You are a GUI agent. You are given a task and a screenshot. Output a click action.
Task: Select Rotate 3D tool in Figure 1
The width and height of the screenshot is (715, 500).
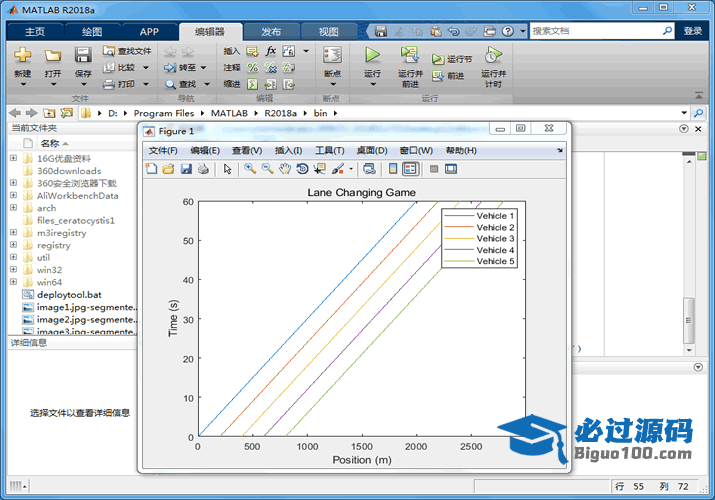[x=302, y=169]
